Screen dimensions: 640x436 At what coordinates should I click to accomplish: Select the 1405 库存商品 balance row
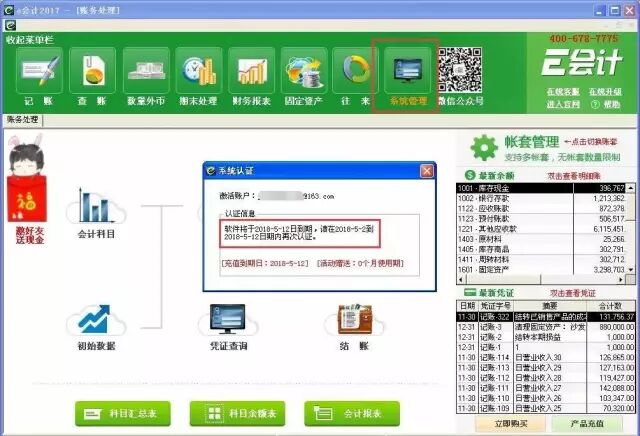pyautogui.click(x=541, y=249)
